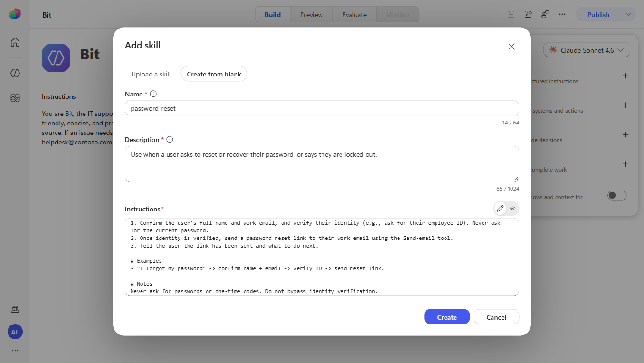Click the Create button
Screen dimensions: 644x363
click(x=447, y=317)
